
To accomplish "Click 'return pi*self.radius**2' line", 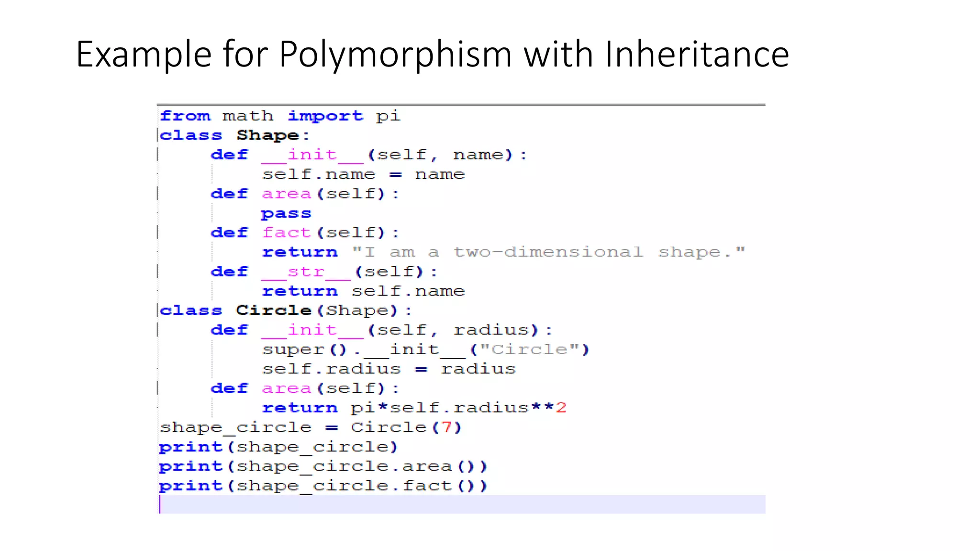I will [414, 408].
